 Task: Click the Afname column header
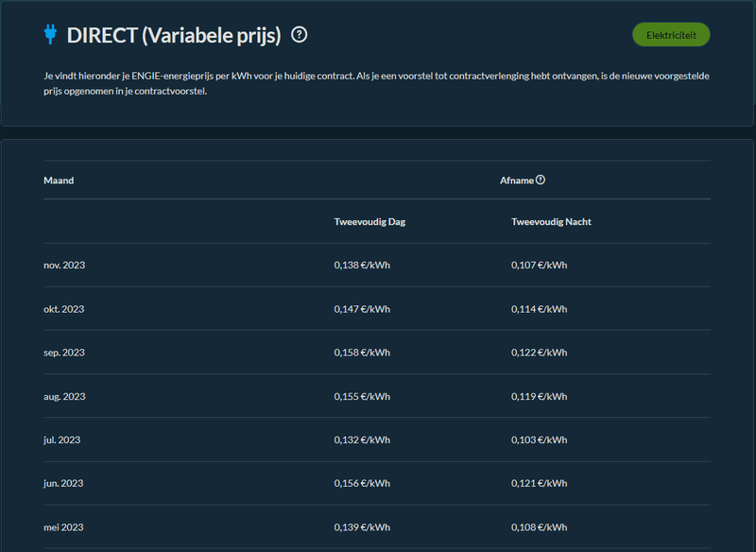[x=516, y=180]
